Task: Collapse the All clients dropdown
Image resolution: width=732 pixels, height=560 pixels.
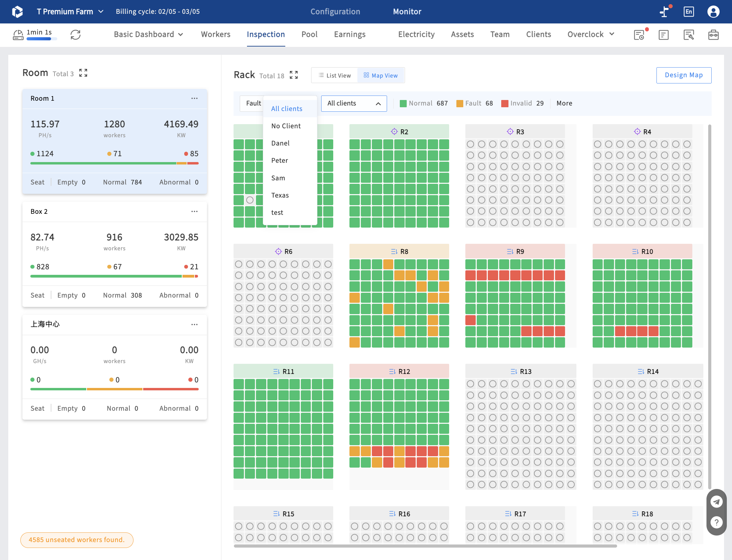Action: (354, 103)
